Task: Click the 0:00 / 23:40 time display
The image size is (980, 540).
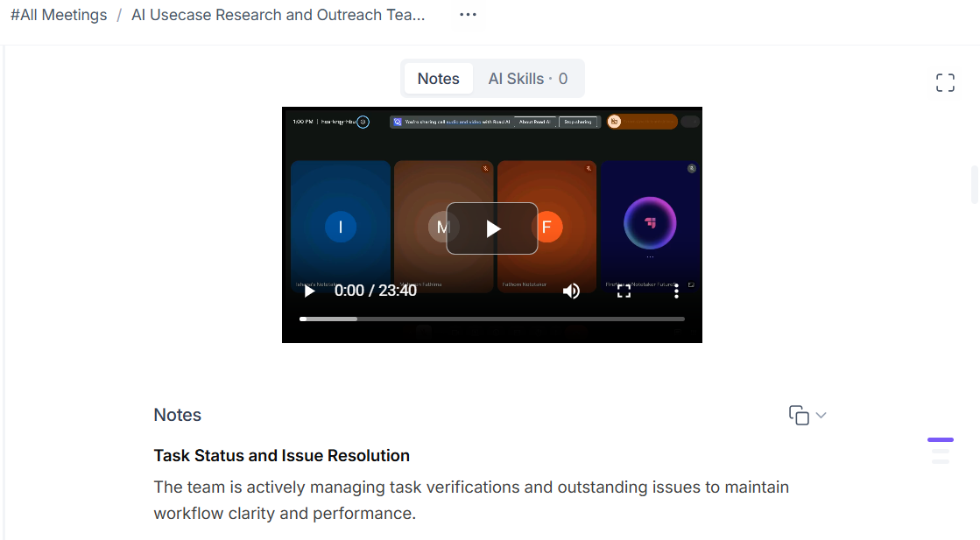Action: point(376,291)
